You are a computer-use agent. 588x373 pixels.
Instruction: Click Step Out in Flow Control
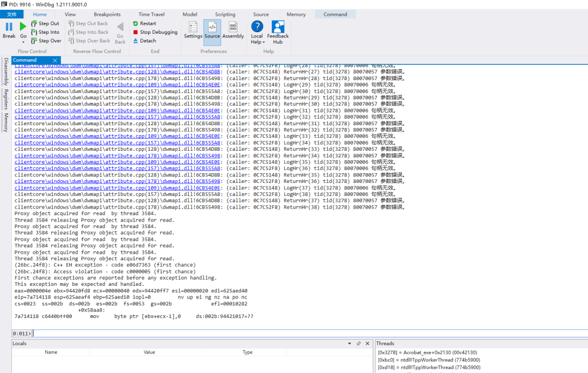pos(45,23)
